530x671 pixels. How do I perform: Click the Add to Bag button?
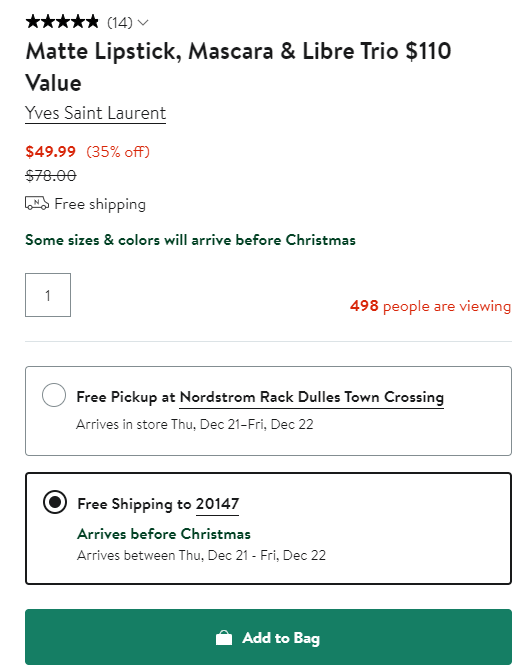(x=268, y=637)
